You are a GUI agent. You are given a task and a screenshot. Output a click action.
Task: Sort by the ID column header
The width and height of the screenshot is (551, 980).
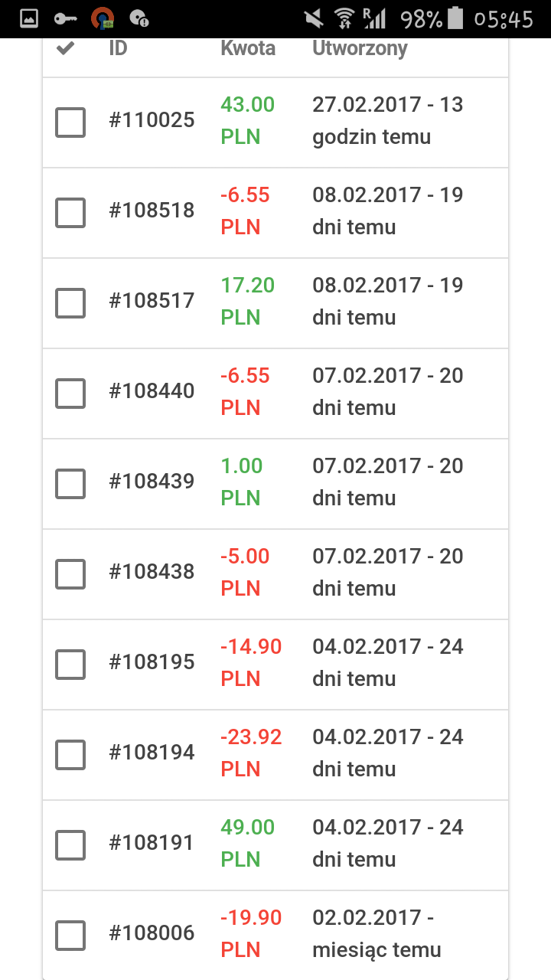pos(118,48)
